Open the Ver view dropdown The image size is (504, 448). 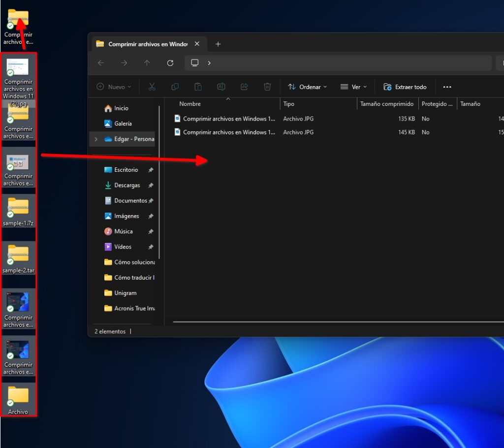tap(353, 87)
